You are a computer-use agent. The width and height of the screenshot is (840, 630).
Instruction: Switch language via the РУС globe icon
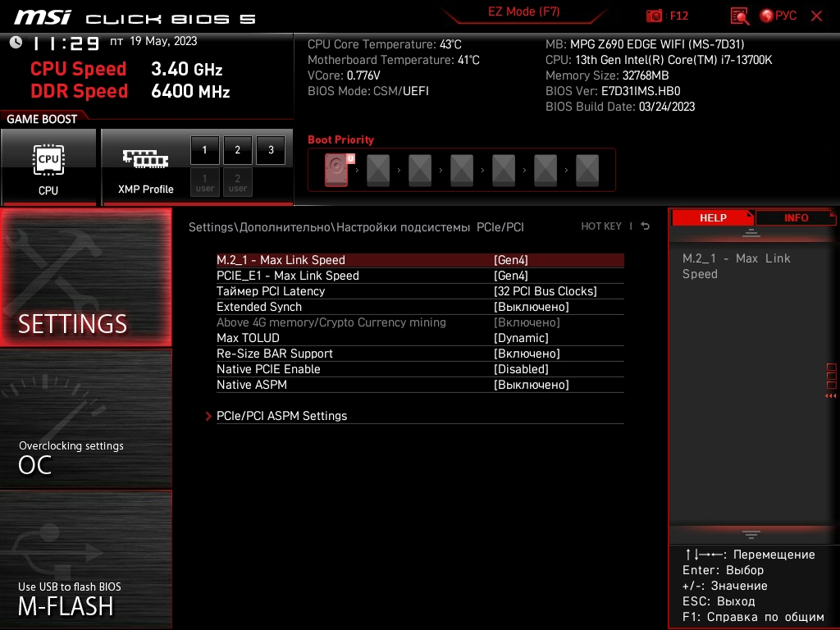click(x=778, y=16)
